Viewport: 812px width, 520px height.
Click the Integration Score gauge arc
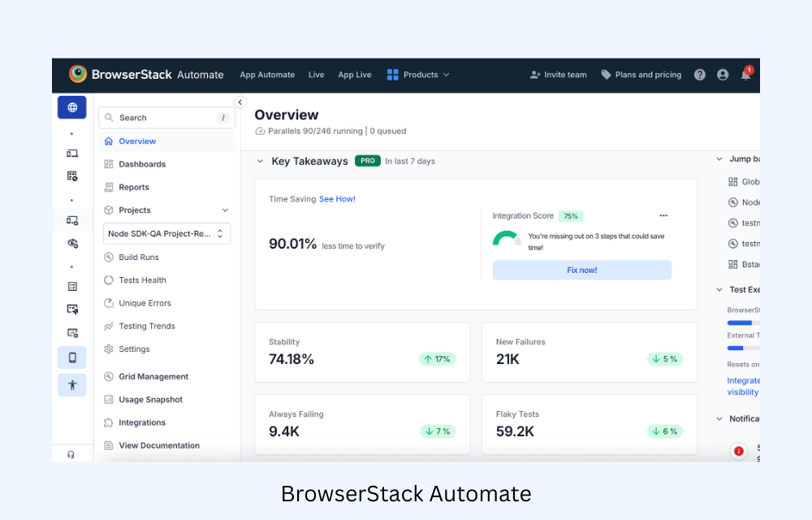click(507, 238)
